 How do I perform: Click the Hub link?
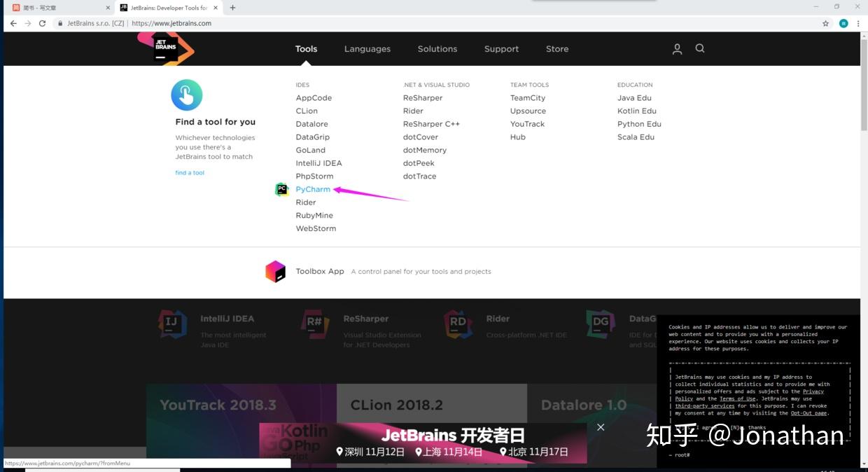coord(517,137)
